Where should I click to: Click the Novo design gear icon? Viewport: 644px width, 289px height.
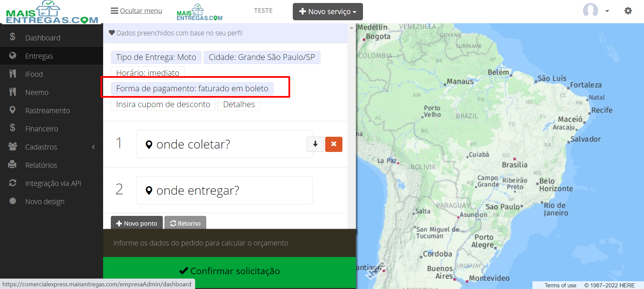12,201
